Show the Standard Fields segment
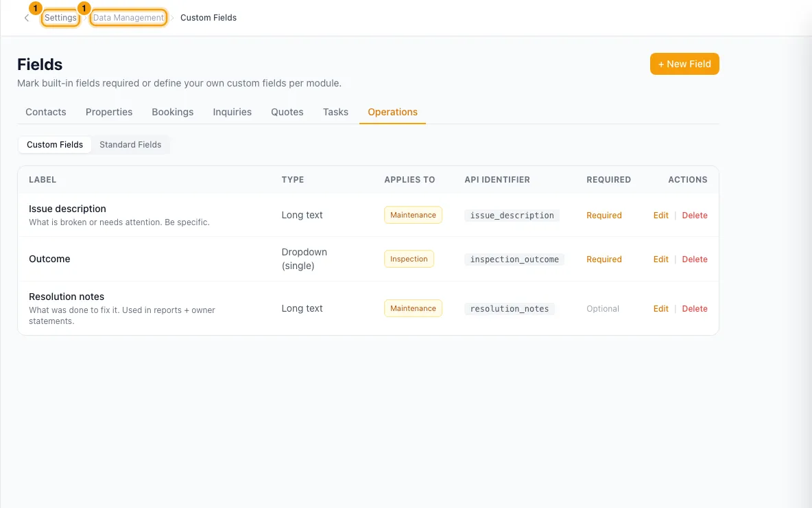This screenshot has width=812, height=508. tap(130, 145)
